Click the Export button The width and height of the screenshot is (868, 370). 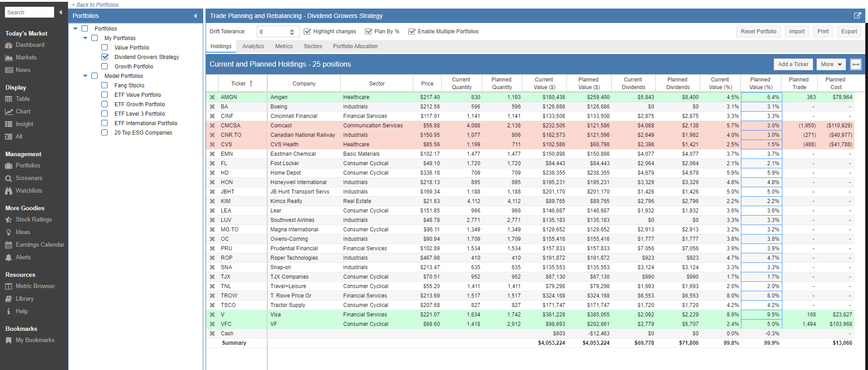point(849,32)
